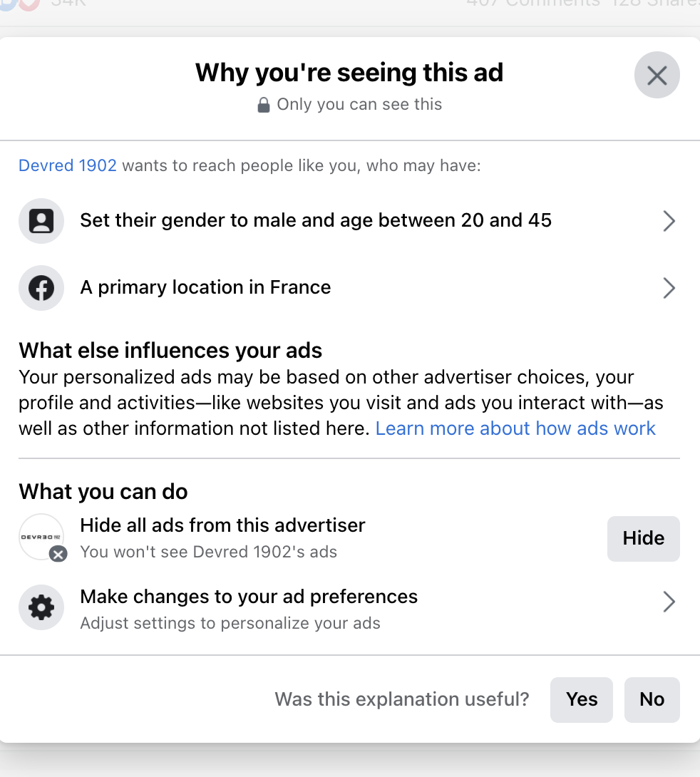The image size is (700, 777).
Task: Answer No to explanation useful question
Action: click(x=652, y=699)
